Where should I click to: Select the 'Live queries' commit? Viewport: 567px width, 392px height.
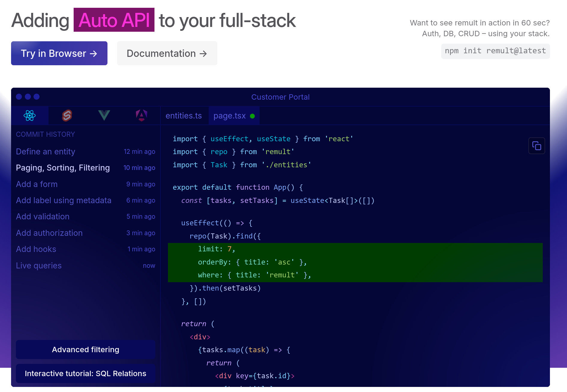pos(86,266)
